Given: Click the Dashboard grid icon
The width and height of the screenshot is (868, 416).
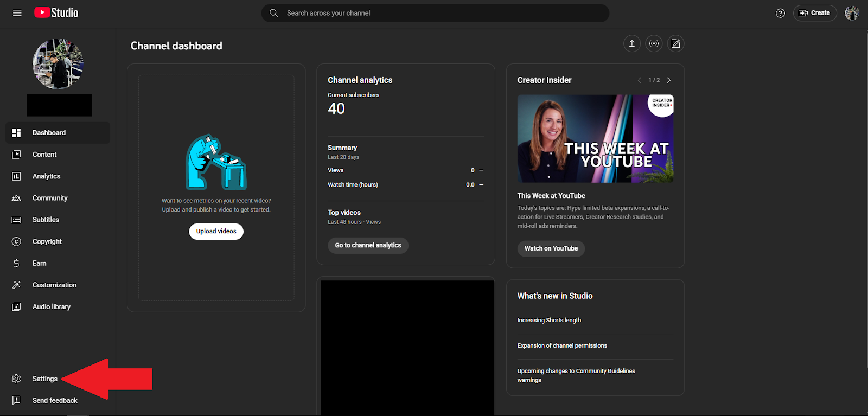Looking at the screenshot, I should pyautogui.click(x=16, y=133).
